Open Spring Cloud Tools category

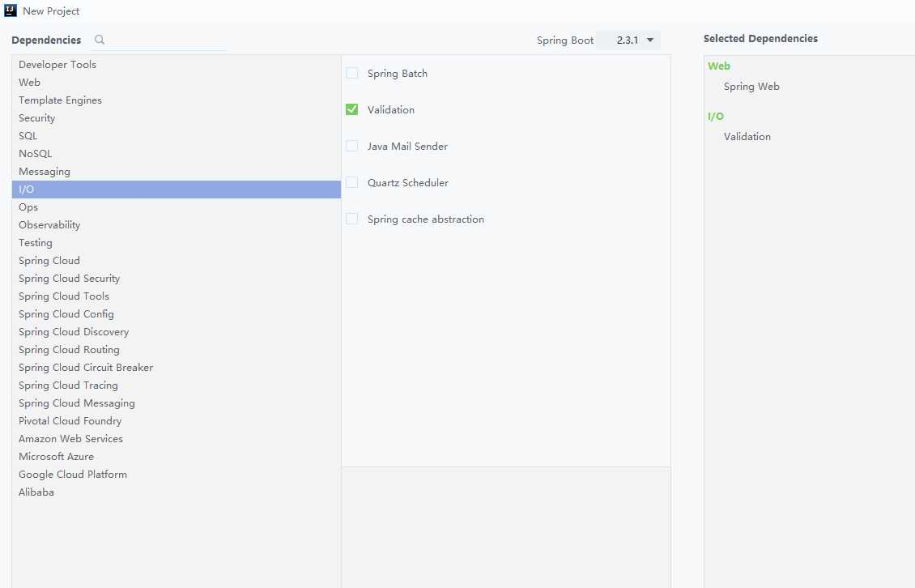tap(177, 296)
